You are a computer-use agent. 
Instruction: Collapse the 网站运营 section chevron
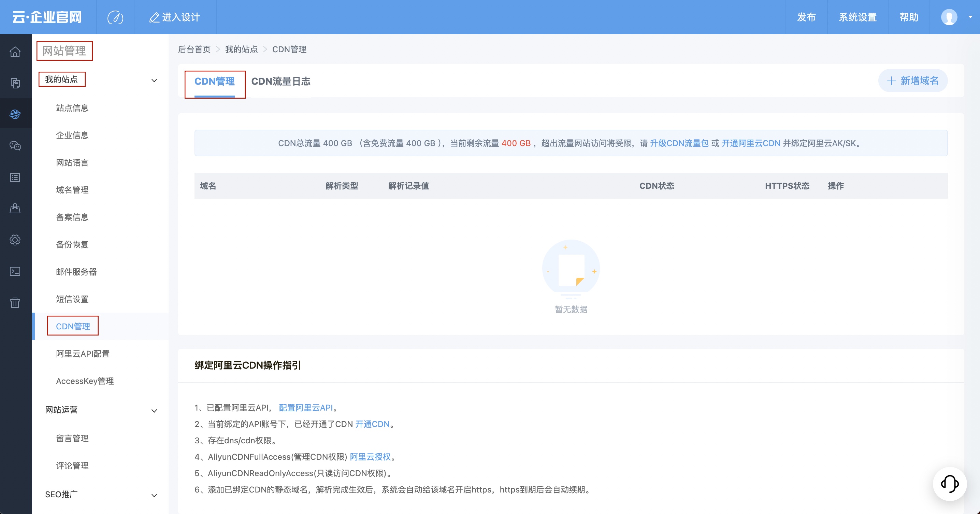pyautogui.click(x=154, y=411)
